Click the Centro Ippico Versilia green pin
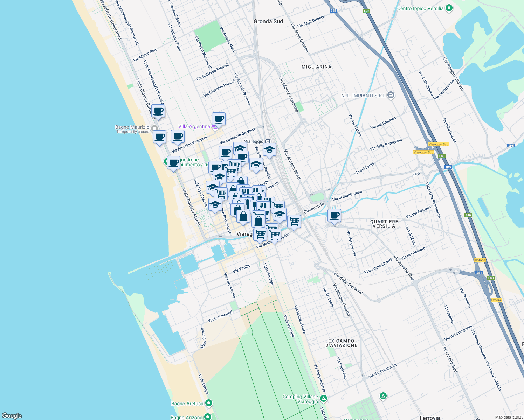The image size is (524, 420). 449,8
